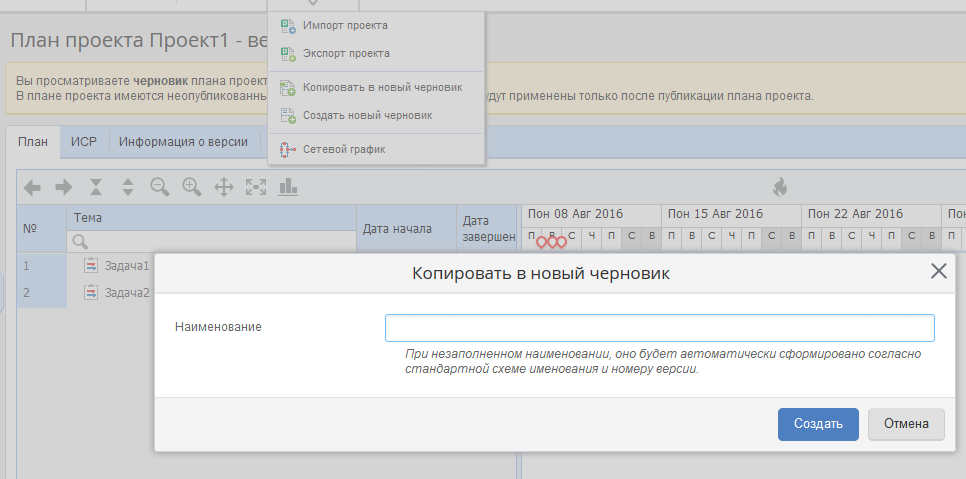This screenshot has width=966, height=479.
Task: Click the flame icon above the timeline
Action: point(780,186)
